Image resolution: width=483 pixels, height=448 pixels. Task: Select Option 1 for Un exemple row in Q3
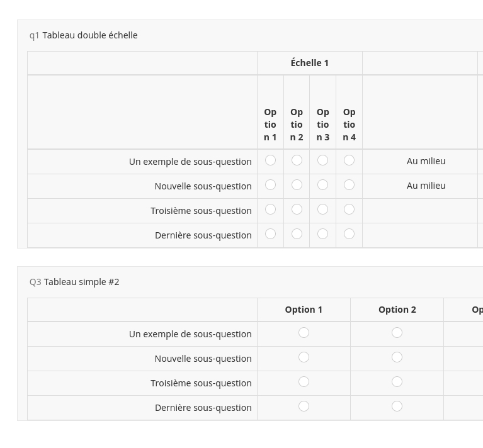click(304, 333)
